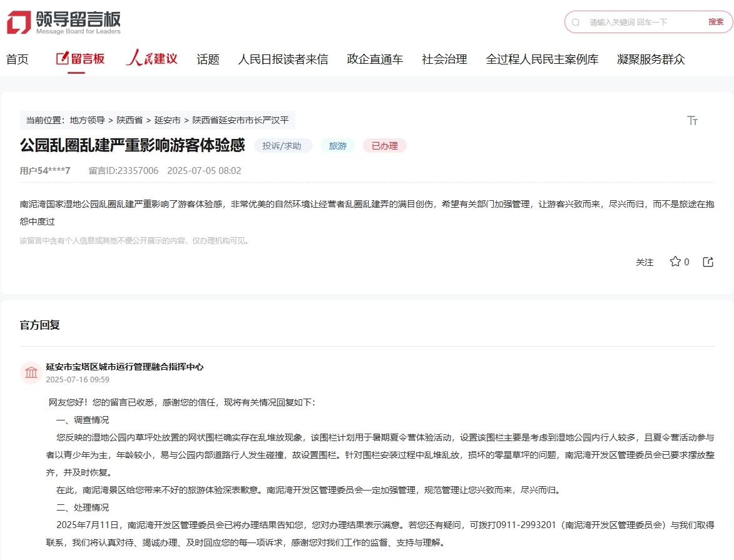Click the font size adjustment icon
The image size is (734, 560).
click(x=692, y=121)
